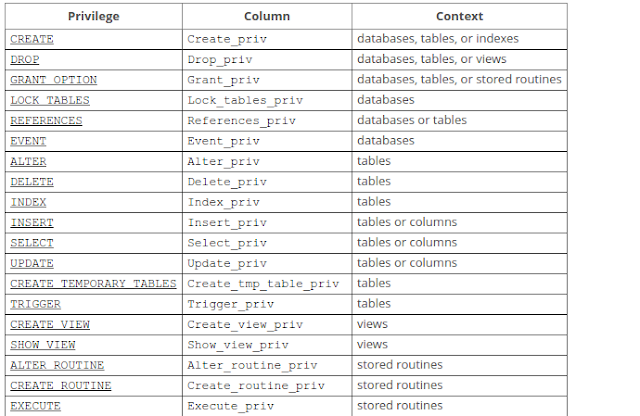Click the INSERT privilege link

point(32,223)
